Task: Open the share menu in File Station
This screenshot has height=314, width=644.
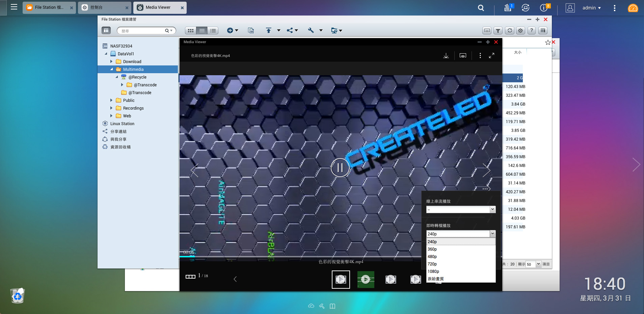Action: (x=292, y=30)
